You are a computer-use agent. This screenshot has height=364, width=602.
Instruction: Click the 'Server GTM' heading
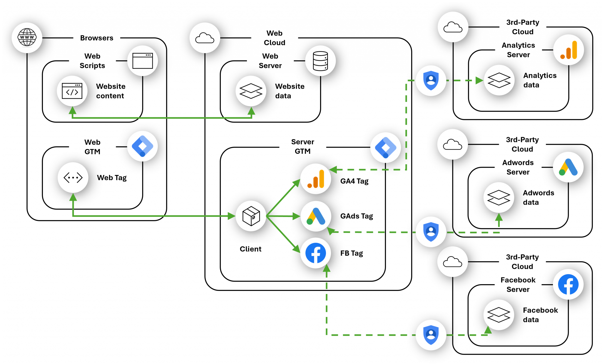pos(303,146)
